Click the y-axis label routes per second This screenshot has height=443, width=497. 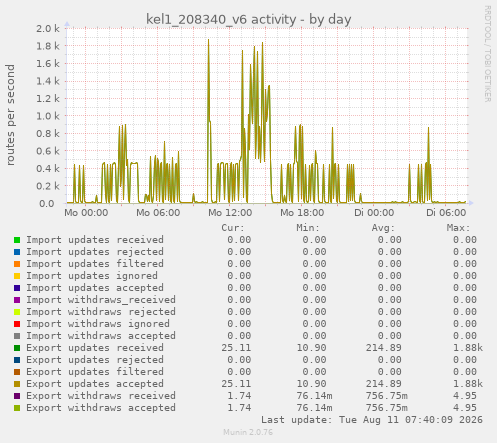click(x=10, y=115)
